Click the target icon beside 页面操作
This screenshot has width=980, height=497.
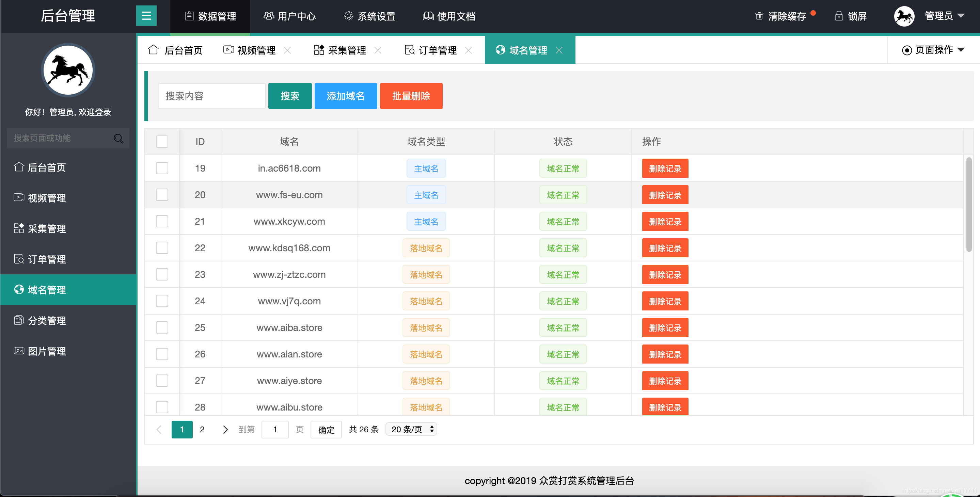(906, 50)
